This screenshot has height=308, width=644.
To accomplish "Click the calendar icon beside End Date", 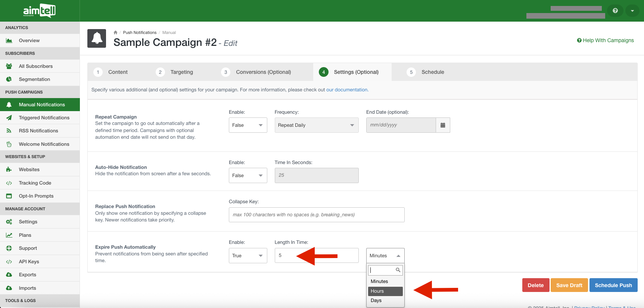I will 443,125.
